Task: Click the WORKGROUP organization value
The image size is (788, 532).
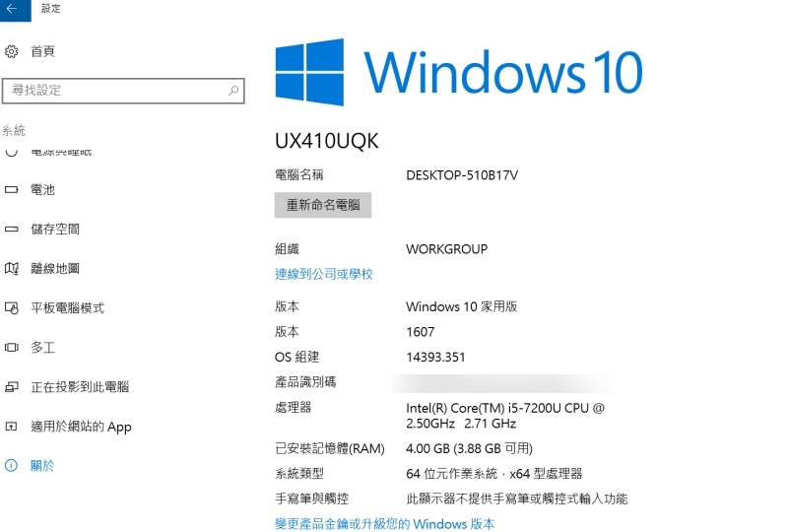Action: click(447, 249)
